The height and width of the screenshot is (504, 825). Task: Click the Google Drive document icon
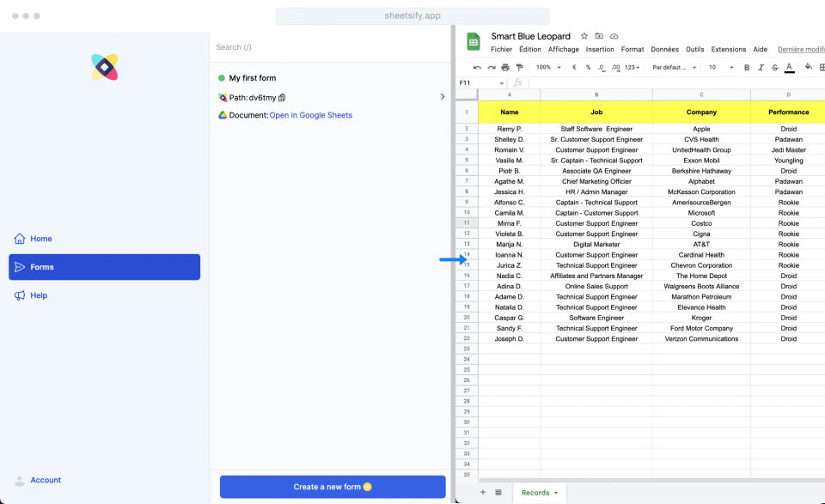point(223,115)
